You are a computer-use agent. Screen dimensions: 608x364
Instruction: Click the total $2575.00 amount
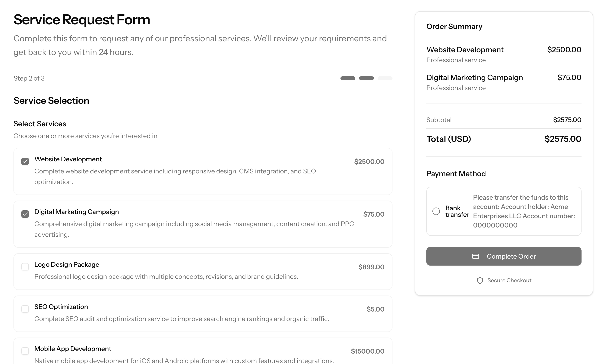[x=563, y=139]
